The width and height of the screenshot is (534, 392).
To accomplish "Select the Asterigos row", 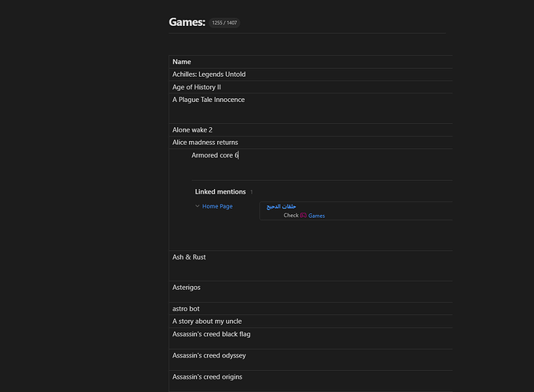I will 311,292.
